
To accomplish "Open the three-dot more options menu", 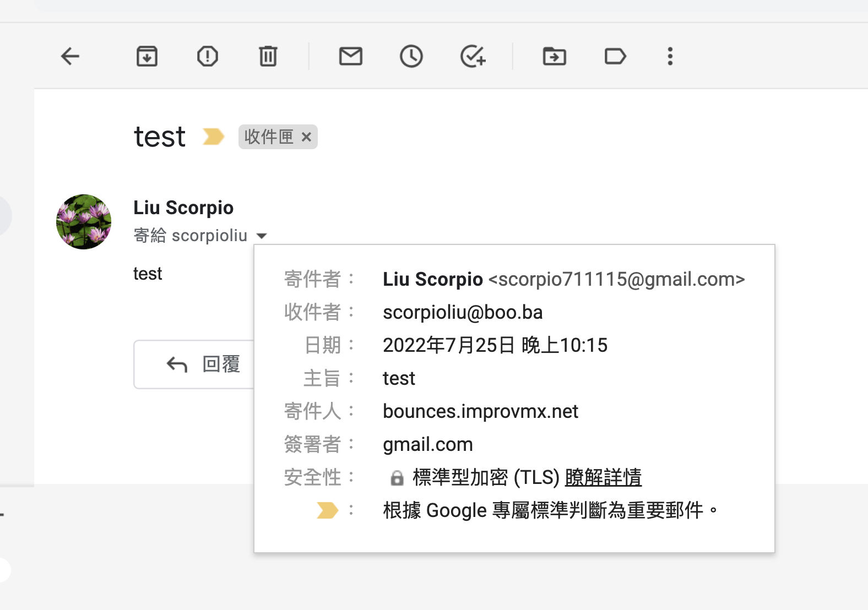I will pyautogui.click(x=670, y=56).
